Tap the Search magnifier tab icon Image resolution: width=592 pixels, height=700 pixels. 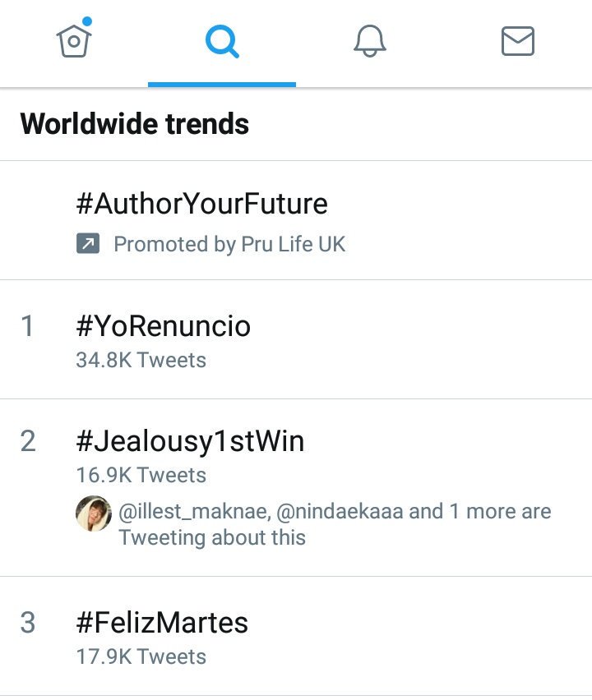tap(221, 40)
